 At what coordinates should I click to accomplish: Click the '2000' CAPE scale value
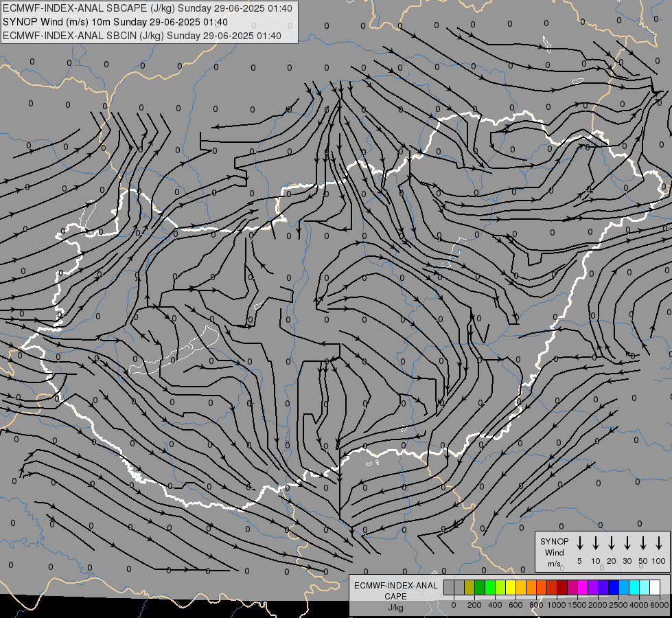(x=598, y=605)
